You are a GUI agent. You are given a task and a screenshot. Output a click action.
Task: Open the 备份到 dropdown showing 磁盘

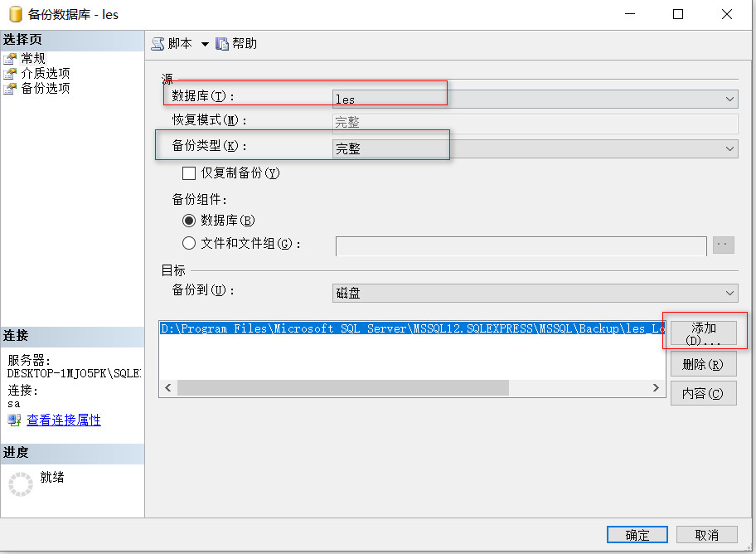pyautogui.click(x=535, y=293)
